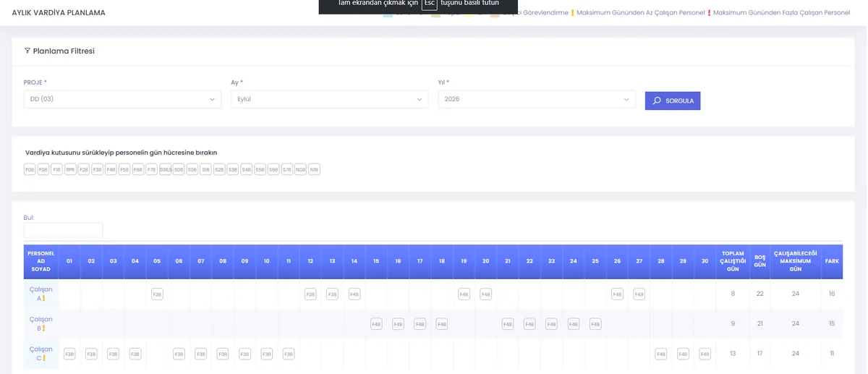Click warning icon next to Çalışan B
Image resolution: width=868 pixels, height=374 pixels.
click(43, 328)
